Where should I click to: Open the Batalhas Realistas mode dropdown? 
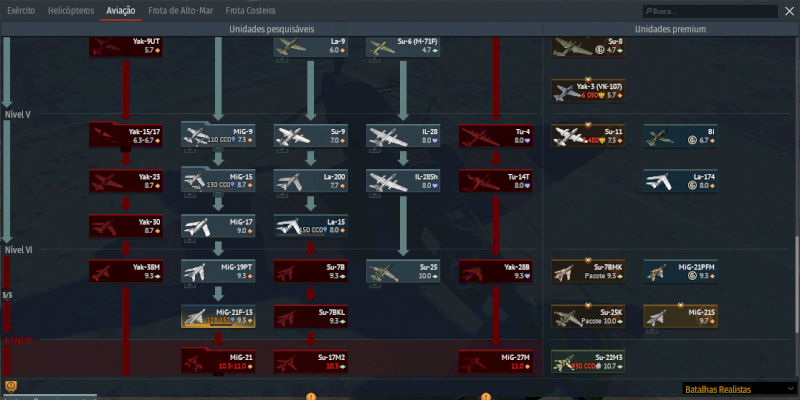pos(739,389)
